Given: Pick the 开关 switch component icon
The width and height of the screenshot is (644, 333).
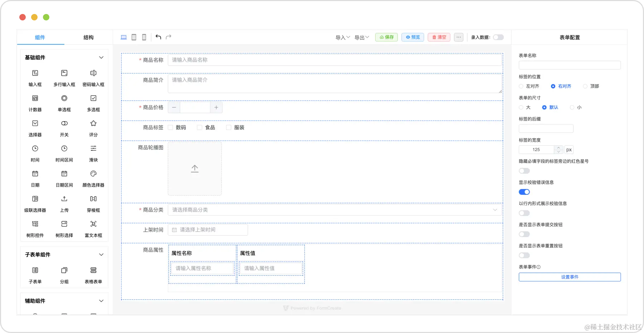Looking at the screenshot, I should coord(64,123).
